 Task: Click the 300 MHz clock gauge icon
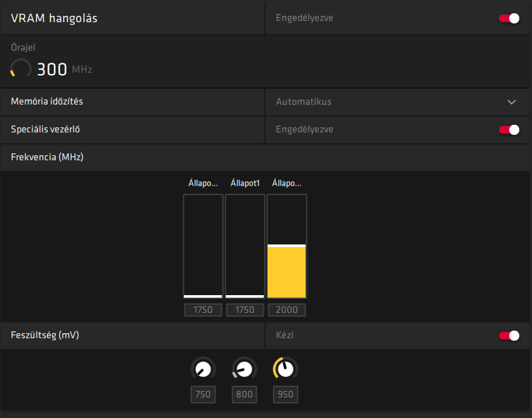[21, 69]
